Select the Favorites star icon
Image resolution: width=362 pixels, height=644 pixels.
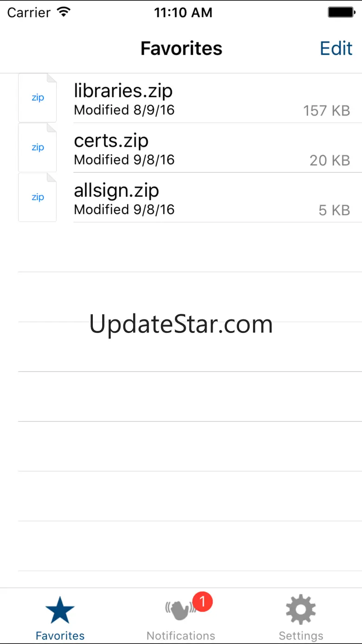[x=60, y=610]
